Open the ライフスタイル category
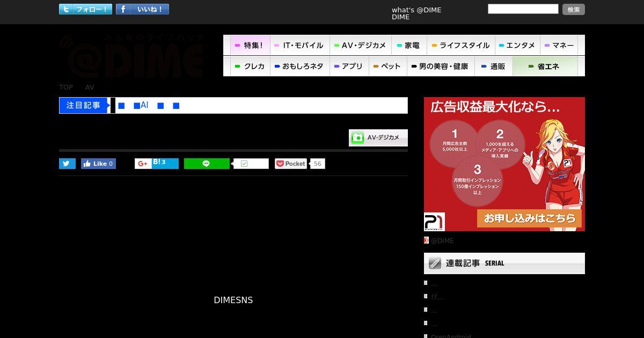This screenshot has width=644, height=338. (460, 45)
